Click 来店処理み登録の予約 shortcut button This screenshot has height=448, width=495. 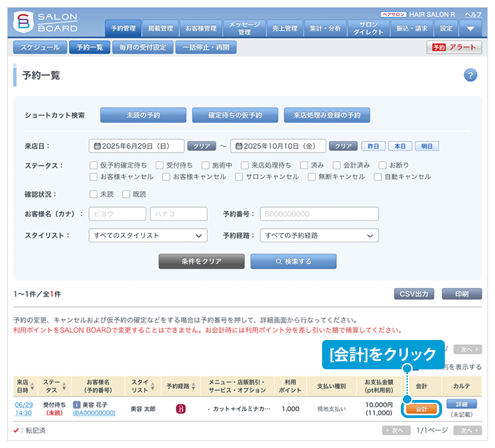tap(327, 115)
